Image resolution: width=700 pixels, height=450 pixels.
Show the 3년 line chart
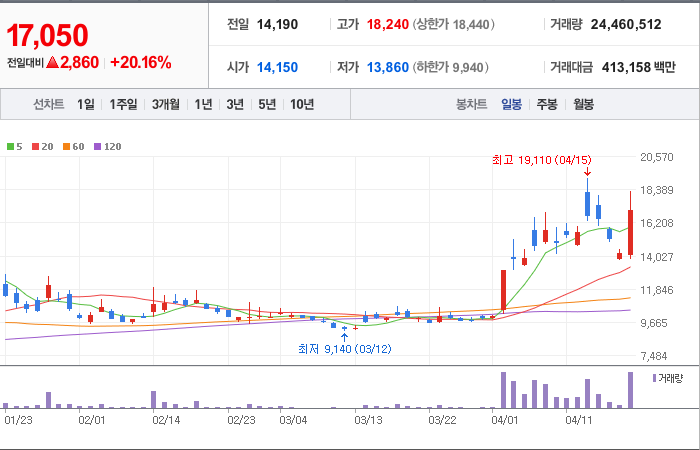point(235,104)
